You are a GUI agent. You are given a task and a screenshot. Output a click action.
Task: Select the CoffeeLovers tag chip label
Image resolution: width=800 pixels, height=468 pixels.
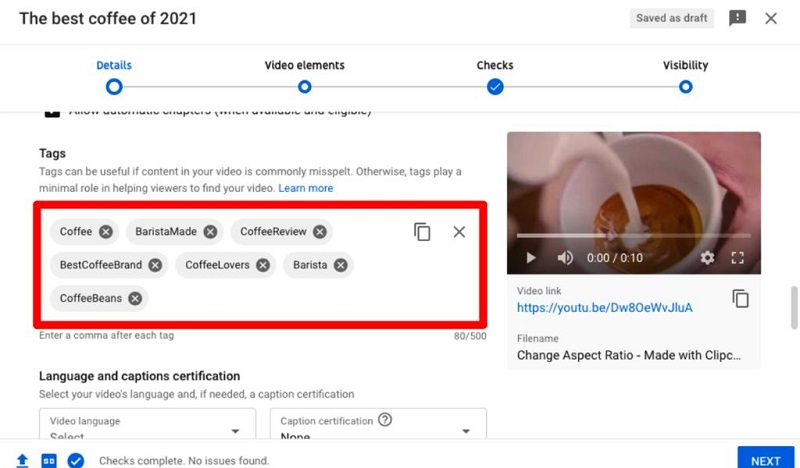click(x=217, y=265)
